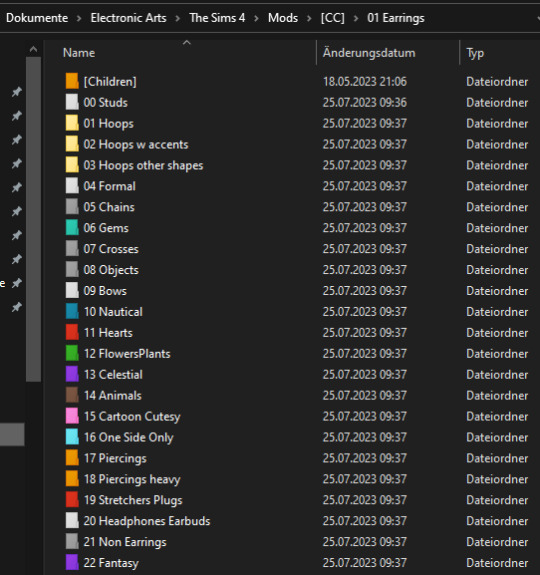The width and height of the screenshot is (540, 575).
Task: Open breadcrumb chevron after Electronic Arts
Action: (x=178, y=18)
